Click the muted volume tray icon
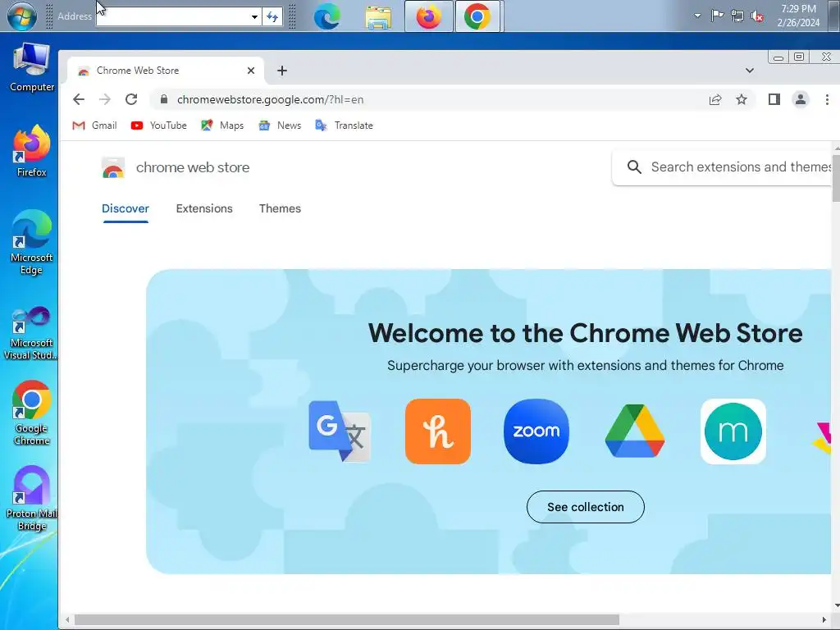The image size is (840, 630). [757, 16]
